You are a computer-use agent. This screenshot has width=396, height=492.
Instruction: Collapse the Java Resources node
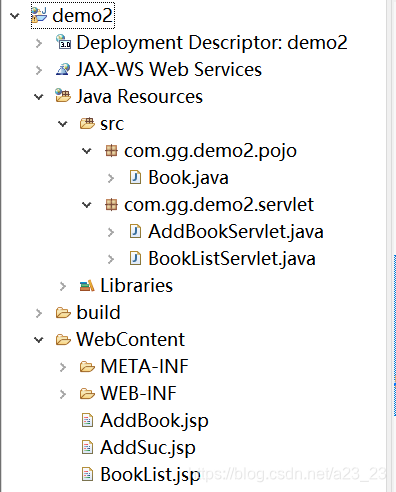point(39,97)
